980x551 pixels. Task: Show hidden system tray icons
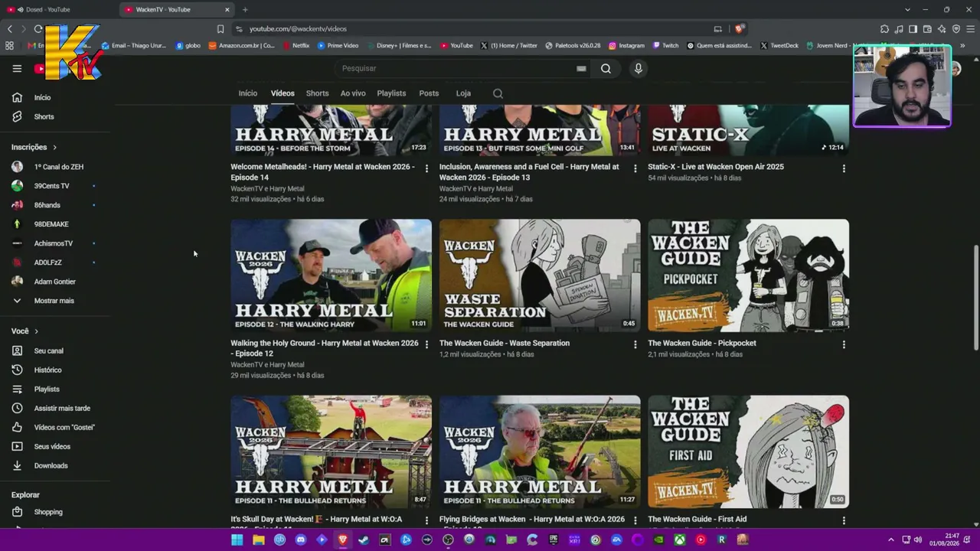(x=890, y=540)
